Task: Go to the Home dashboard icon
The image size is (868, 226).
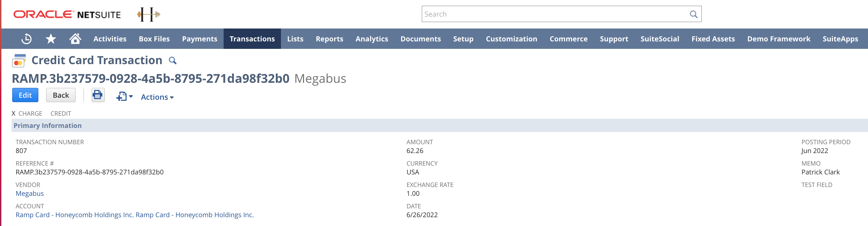Action: pyautogui.click(x=75, y=39)
